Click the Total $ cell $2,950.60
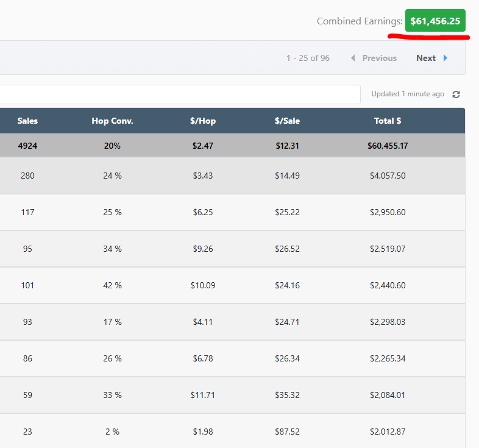Viewport: 479px width, 448px height. point(388,212)
